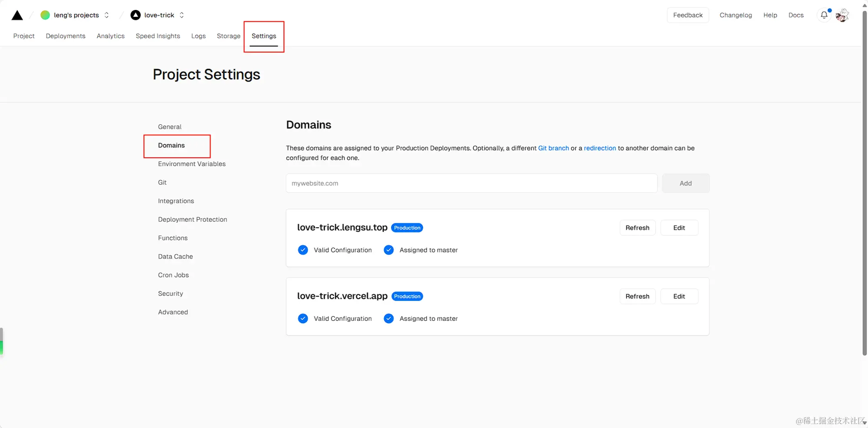Click the Vercel triangle logo
868x428 pixels.
pos(17,16)
